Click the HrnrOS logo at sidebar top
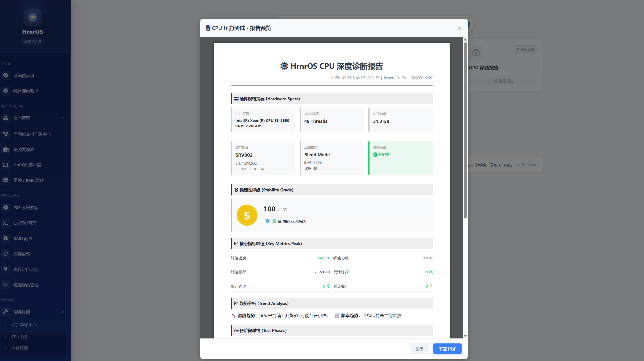 pos(33,17)
